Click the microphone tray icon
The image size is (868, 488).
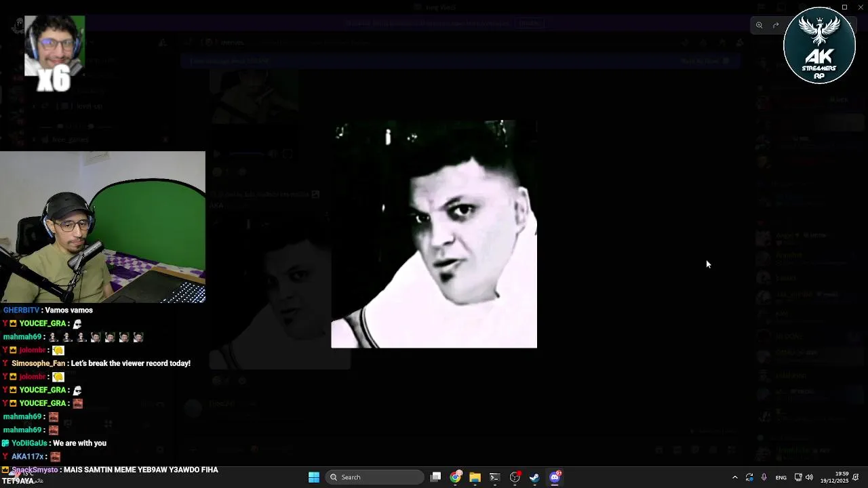(764, 477)
